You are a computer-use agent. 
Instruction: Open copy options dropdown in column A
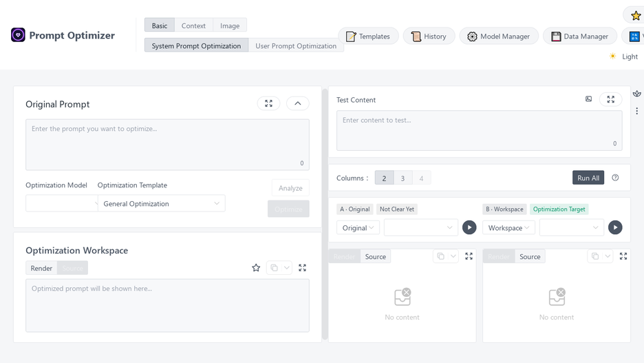(453, 256)
